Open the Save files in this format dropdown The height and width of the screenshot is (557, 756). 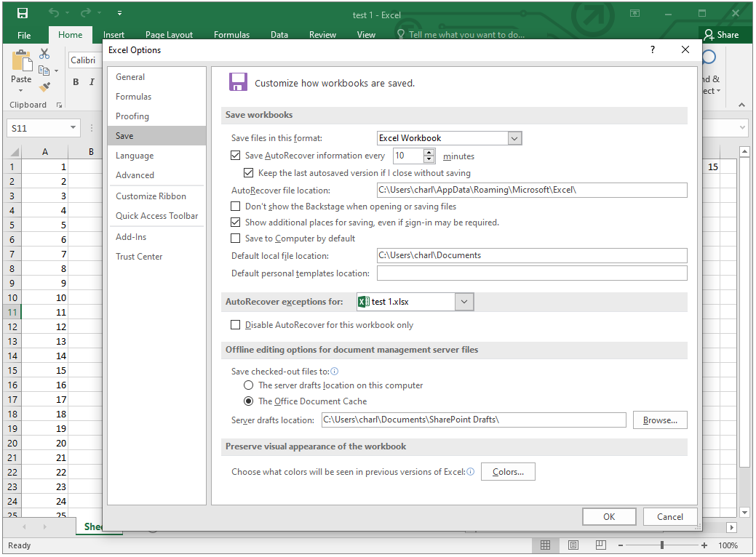pyautogui.click(x=514, y=138)
